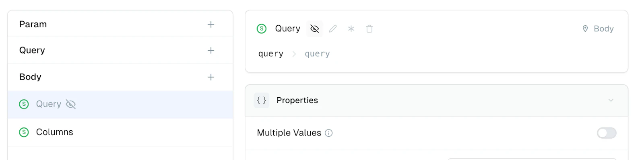Click the curly braces Properties icon

(262, 101)
